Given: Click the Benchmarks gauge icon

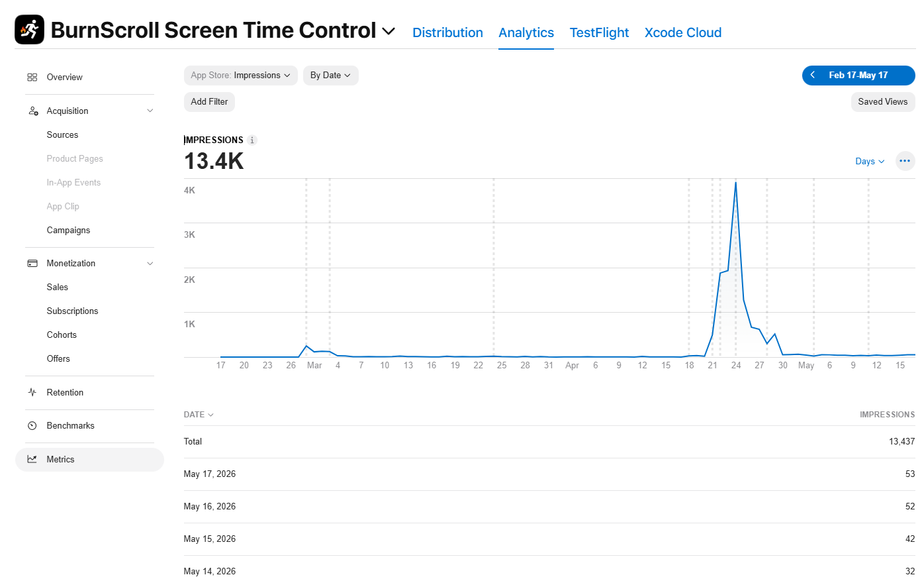Looking at the screenshot, I should pos(32,425).
